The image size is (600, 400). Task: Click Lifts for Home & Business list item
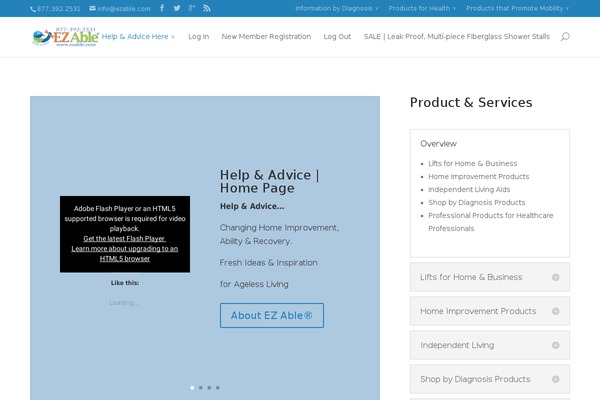[x=473, y=163]
